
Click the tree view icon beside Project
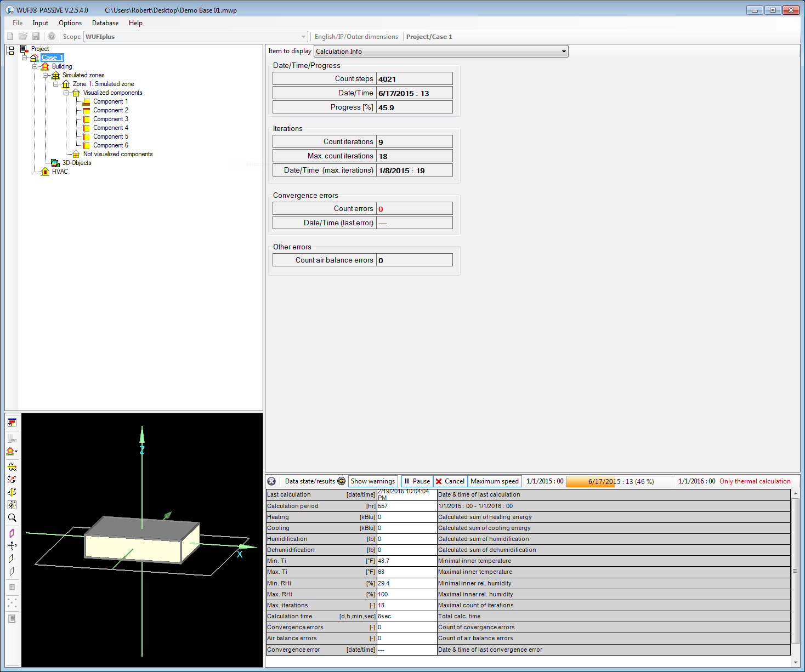point(10,50)
